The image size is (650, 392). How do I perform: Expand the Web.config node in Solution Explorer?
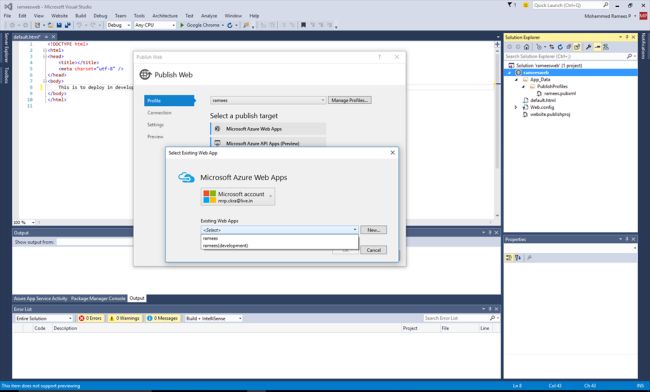point(517,107)
